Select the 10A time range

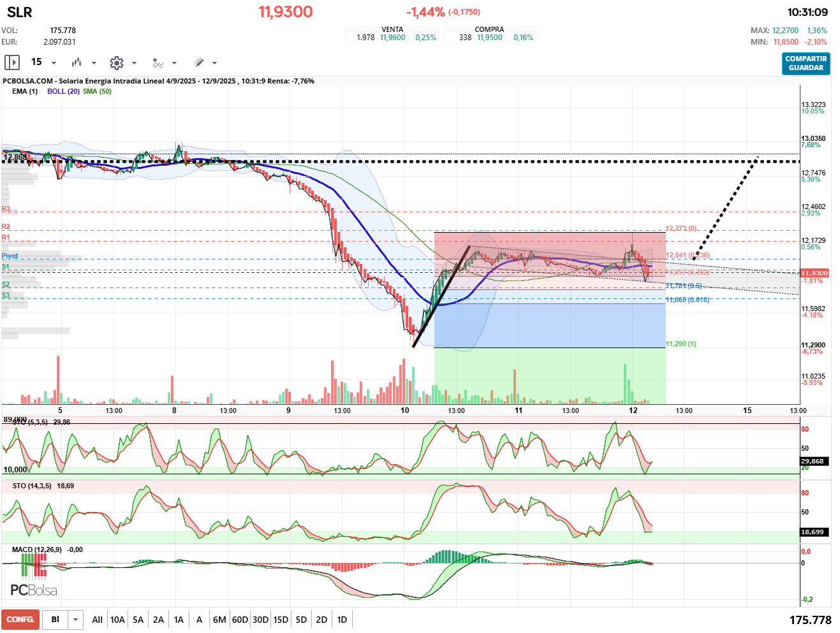[117, 620]
